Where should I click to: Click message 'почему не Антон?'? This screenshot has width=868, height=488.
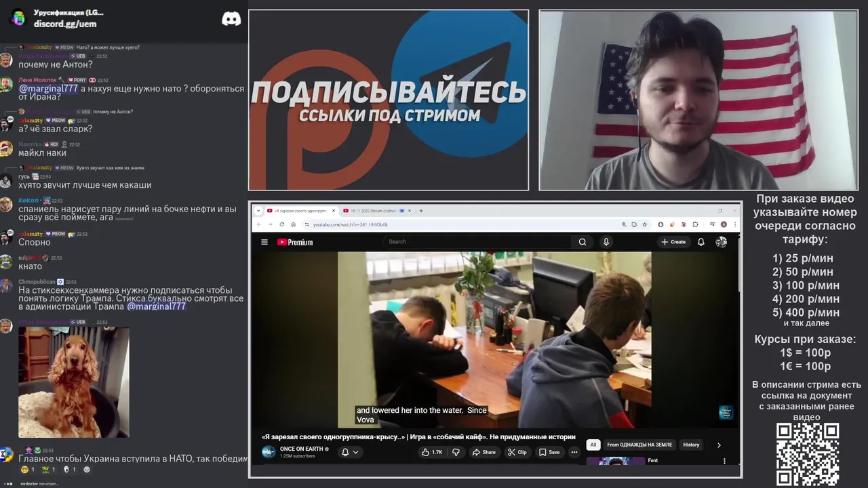55,64
